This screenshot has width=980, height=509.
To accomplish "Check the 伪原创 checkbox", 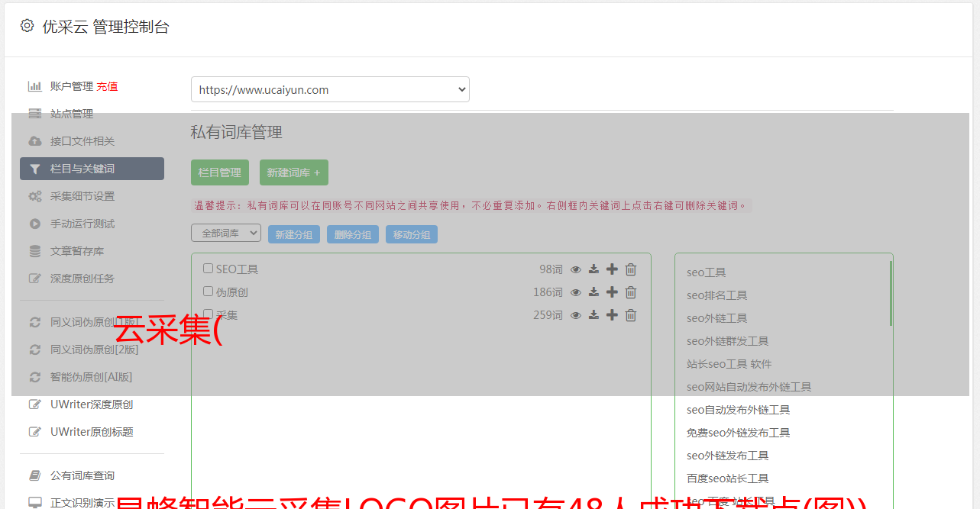I will (x=208, y=292).
